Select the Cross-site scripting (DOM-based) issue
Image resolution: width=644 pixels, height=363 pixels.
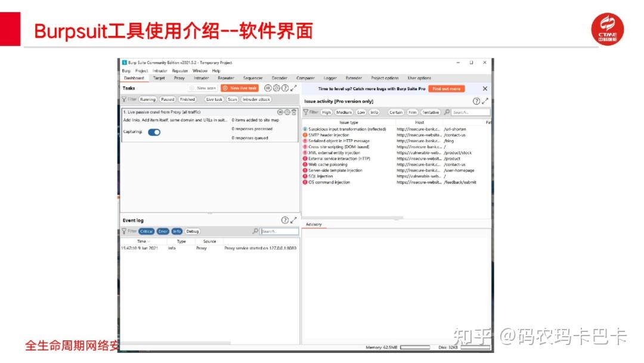coord(396,147)
